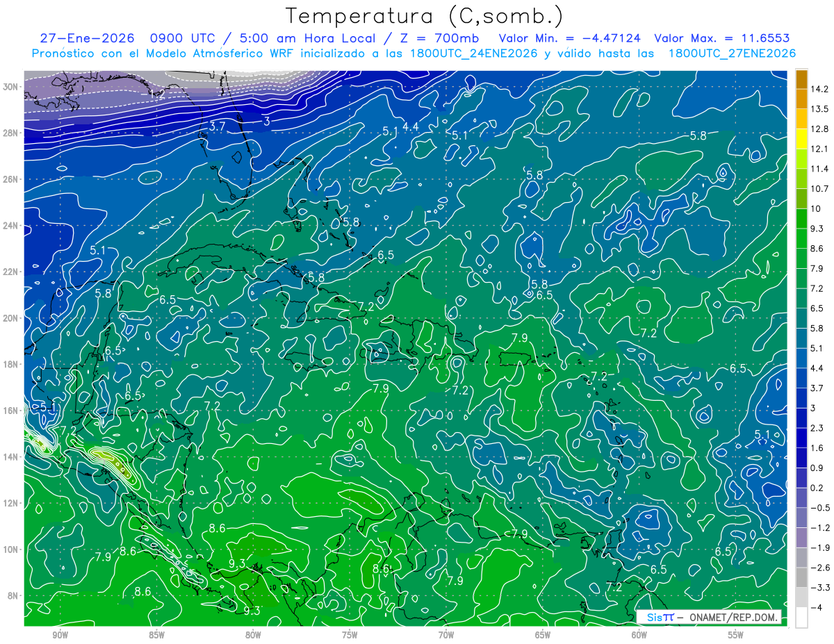The image size is (834, 644).
Task: Click the "8N" latitude axis label
Action: tap(14, 595)
